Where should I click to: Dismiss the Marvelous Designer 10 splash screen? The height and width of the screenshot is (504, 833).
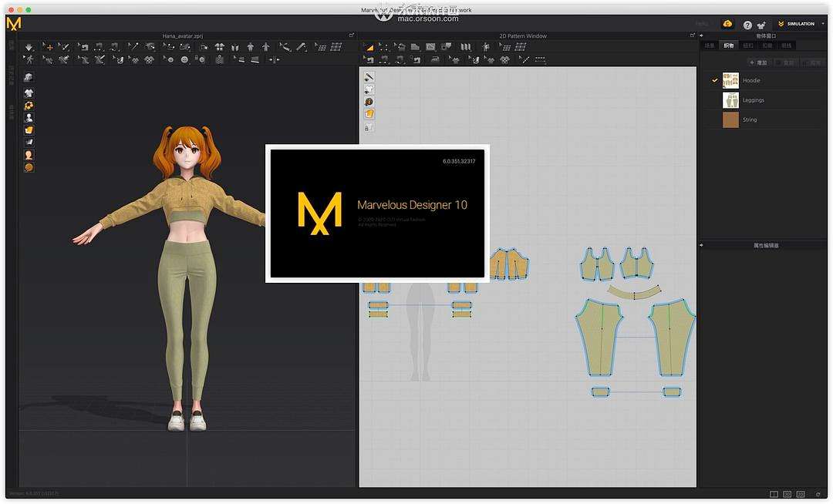(x=377, y=213)
